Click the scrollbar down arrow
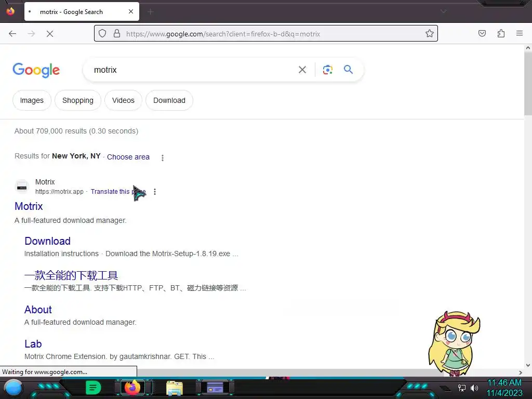This screenshot has width=532, height=399. [528, 365]
